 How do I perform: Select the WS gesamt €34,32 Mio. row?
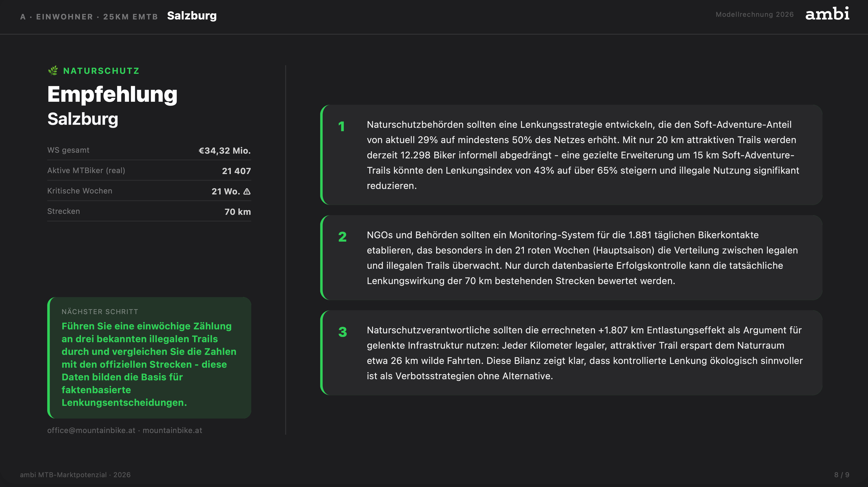(x=149, y=150)
